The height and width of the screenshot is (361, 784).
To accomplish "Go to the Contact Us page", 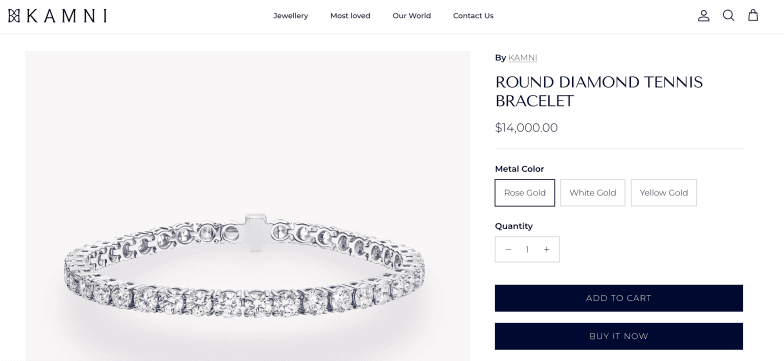I will coord(473,16).
